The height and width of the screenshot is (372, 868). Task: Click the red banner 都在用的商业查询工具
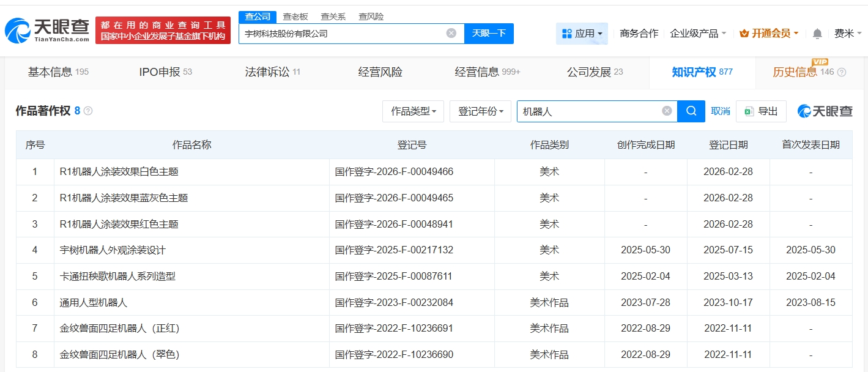click(x=163, y=30)
